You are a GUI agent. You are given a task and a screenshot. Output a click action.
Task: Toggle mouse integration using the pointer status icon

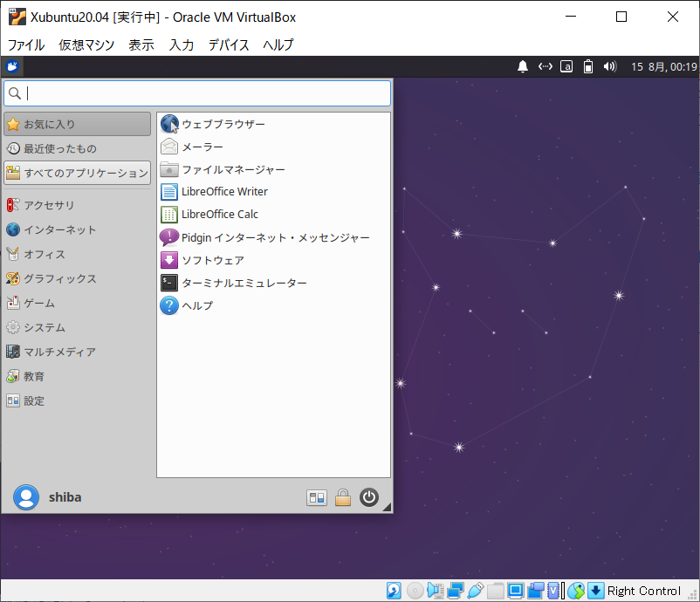click(576, 591)
